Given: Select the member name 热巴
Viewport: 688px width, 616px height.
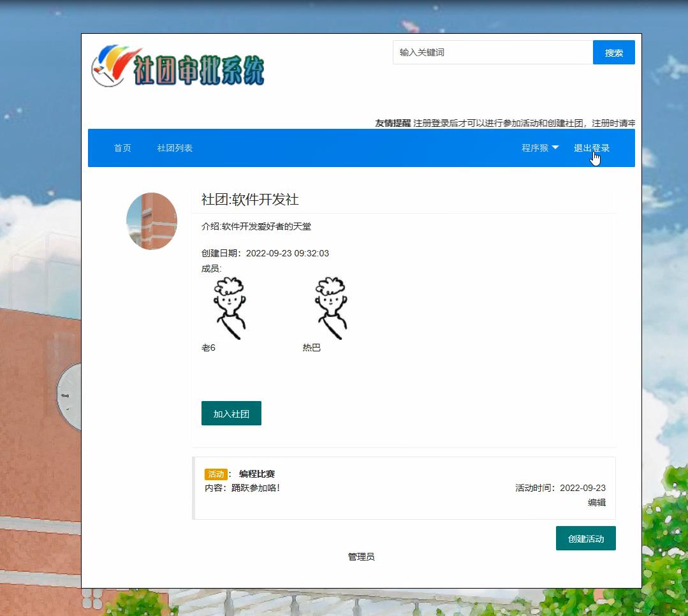Looking at the screenshot, I should (312, 348).
